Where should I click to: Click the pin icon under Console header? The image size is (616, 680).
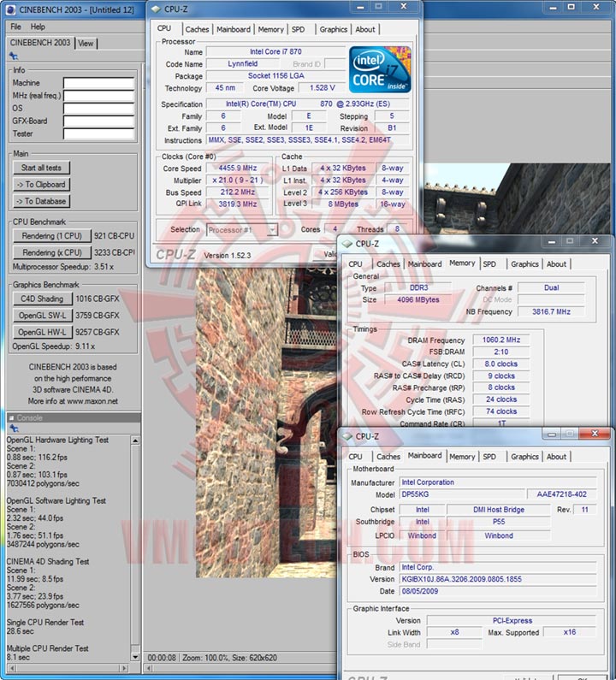point(14,429)
